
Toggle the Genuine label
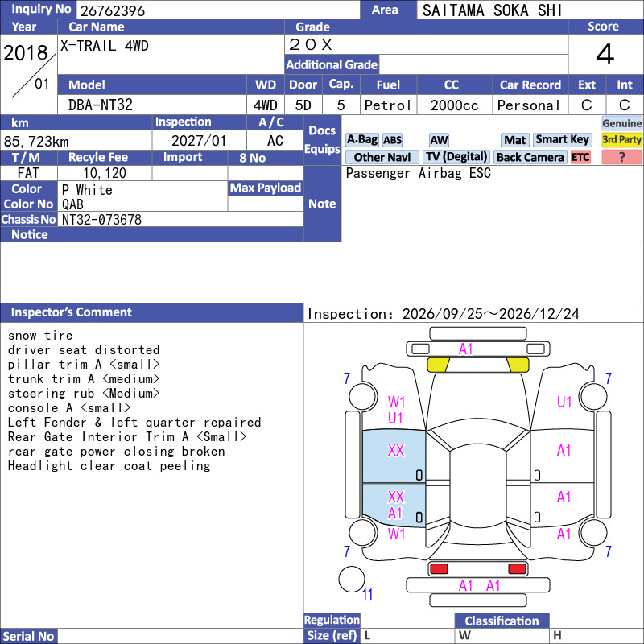pos(621,123)
